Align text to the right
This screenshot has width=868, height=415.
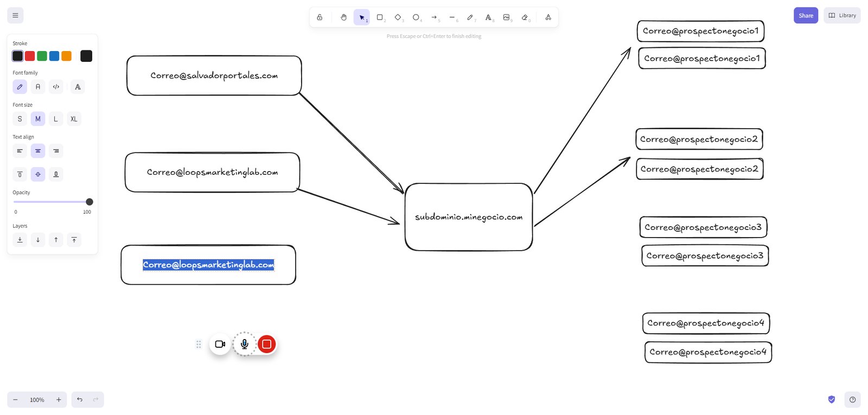pyautogui.click(x=56, y=151)
